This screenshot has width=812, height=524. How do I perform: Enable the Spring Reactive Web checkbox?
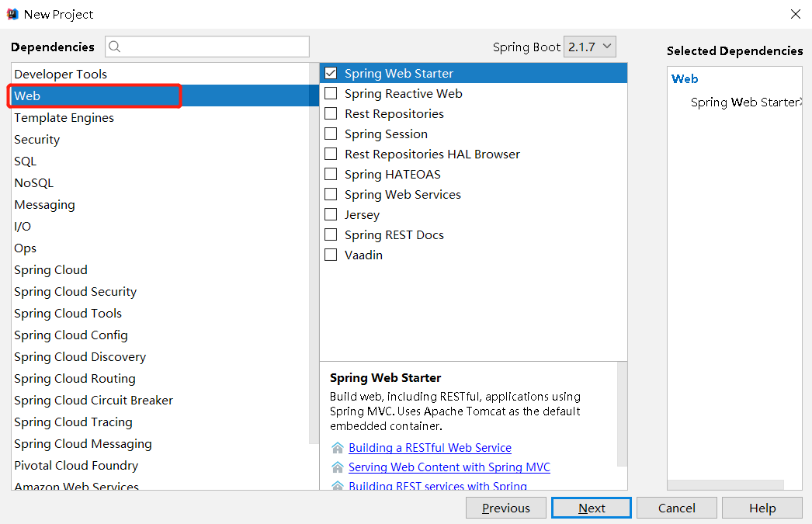331,93
